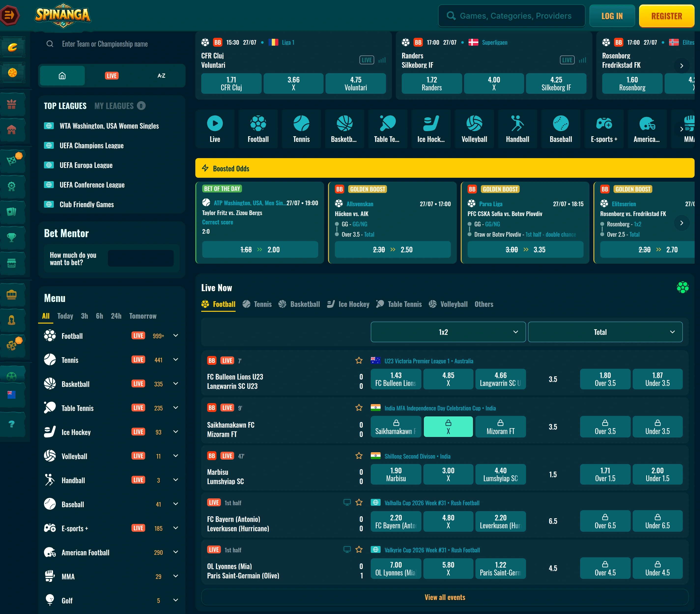The width and height of the screenshot is (700, 614).
Task: Click the casino sidebar icon with C logo
Action: point(12,47)
